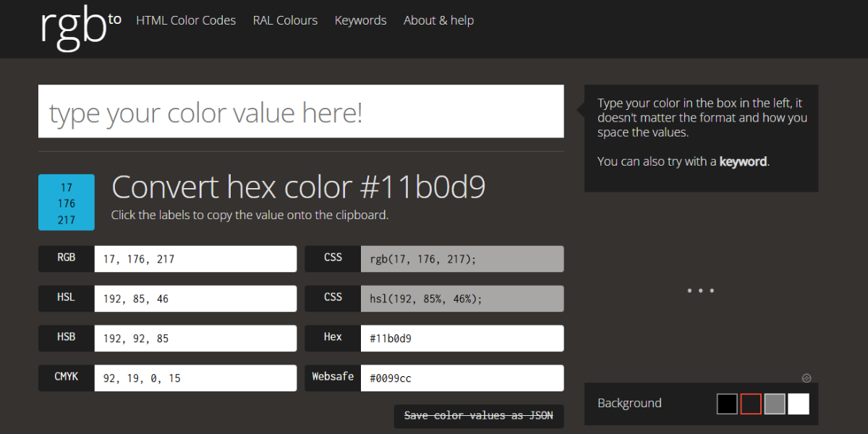Open About & help

[438, 20]
